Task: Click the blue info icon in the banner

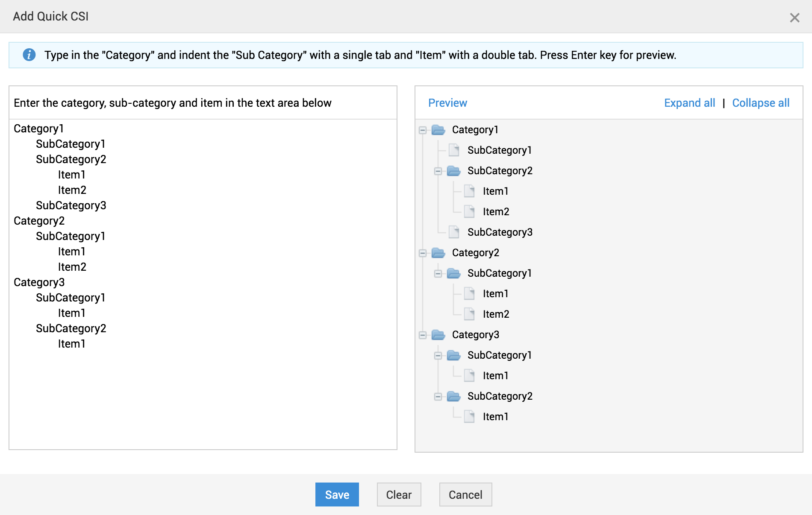Action: pos(29,55)
